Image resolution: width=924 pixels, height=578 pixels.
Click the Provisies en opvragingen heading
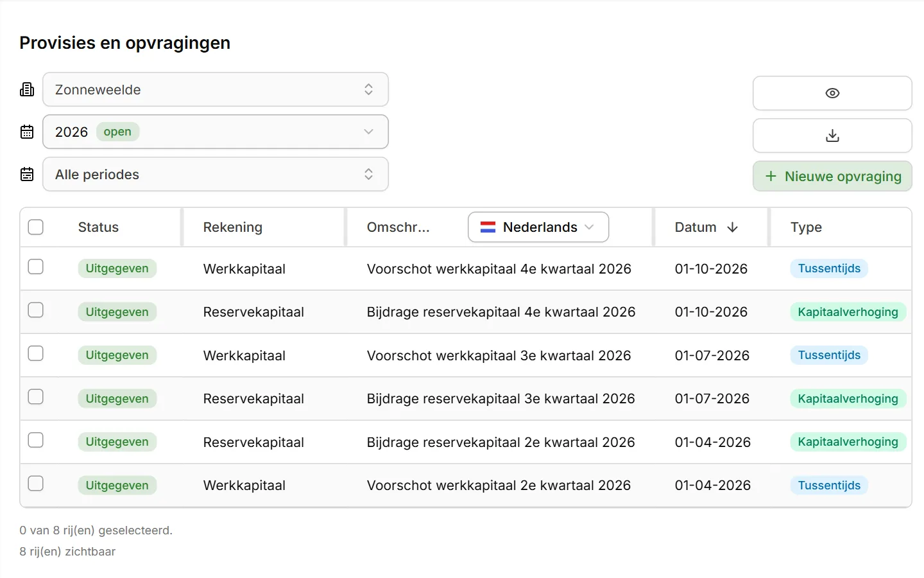[x=125, y=43]
